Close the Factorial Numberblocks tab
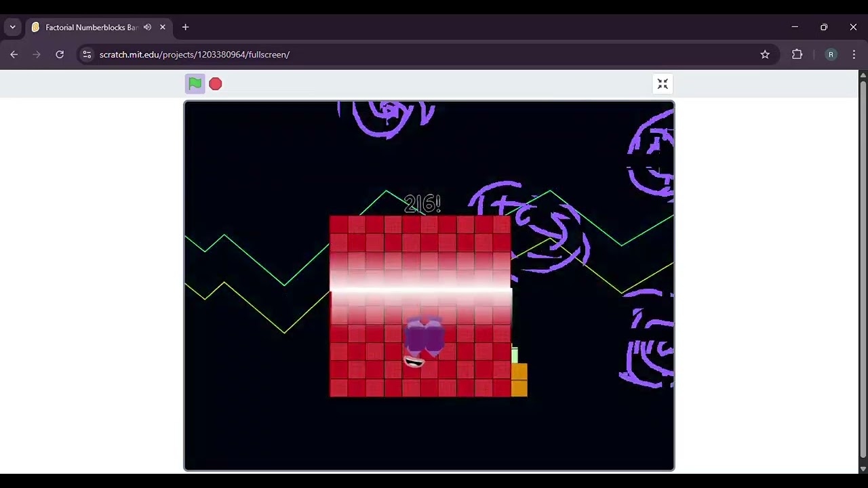This screenshot has height=488, width=868. coord(163,27)
